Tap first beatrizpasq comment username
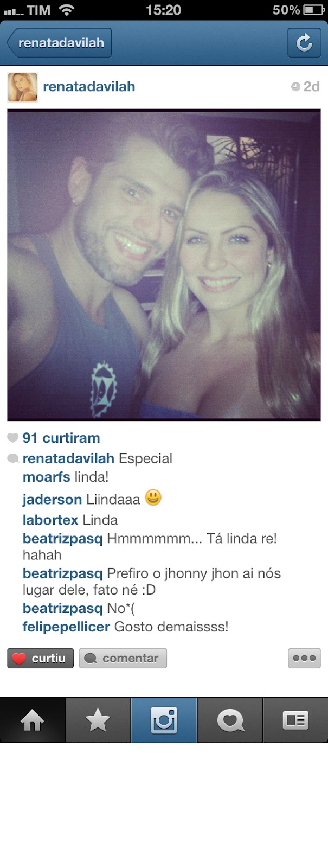This screenshot has height=868, width=328. click(62, 539)
